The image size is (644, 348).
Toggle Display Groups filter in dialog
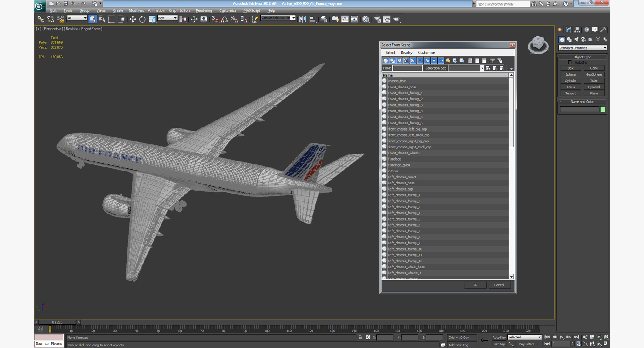pos(427,60)
